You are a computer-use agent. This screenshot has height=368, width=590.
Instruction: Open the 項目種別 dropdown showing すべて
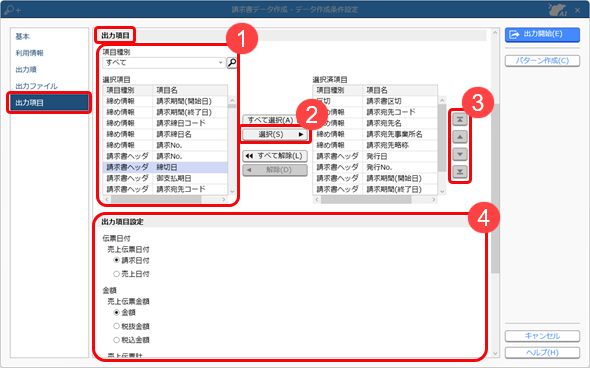click(164, 63)
